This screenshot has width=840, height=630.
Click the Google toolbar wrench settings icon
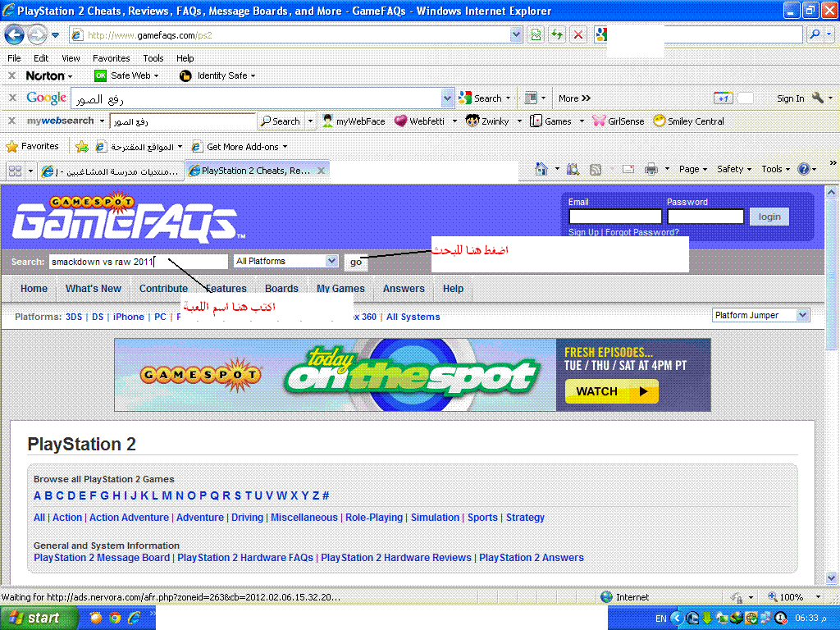(818, 98)
